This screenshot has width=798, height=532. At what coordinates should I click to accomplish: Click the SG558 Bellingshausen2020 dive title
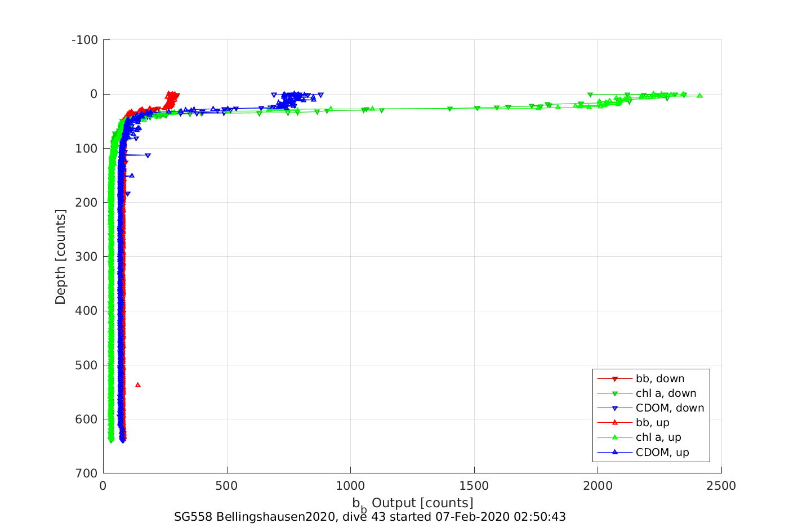(x=370, y=517)
